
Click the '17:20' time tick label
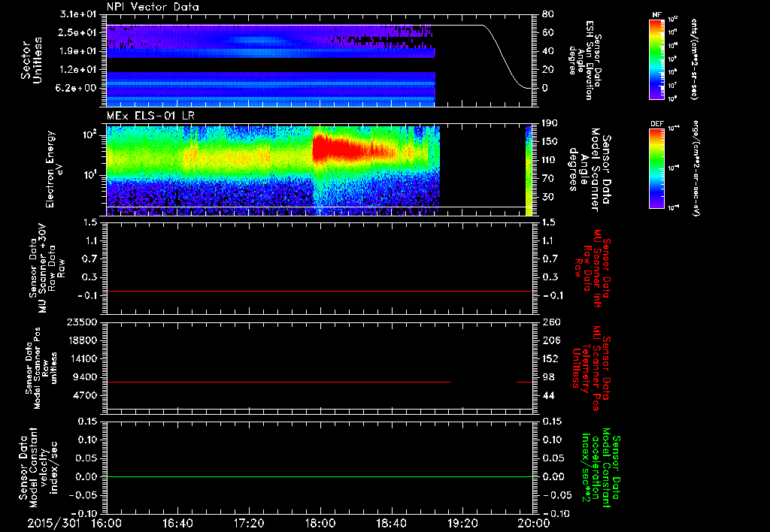[x=249, y=523]
